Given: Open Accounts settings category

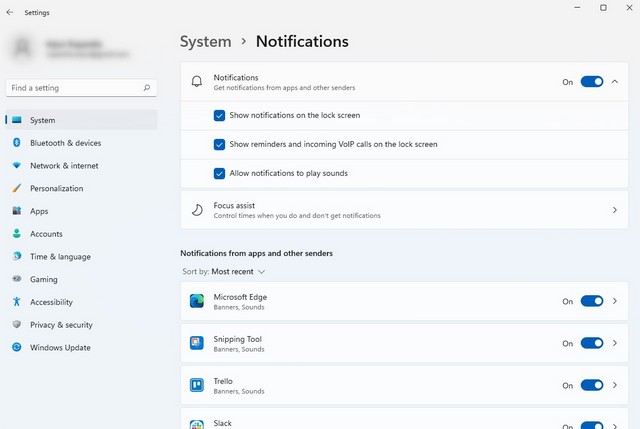Looking at the screenshot, I should 82,234.
